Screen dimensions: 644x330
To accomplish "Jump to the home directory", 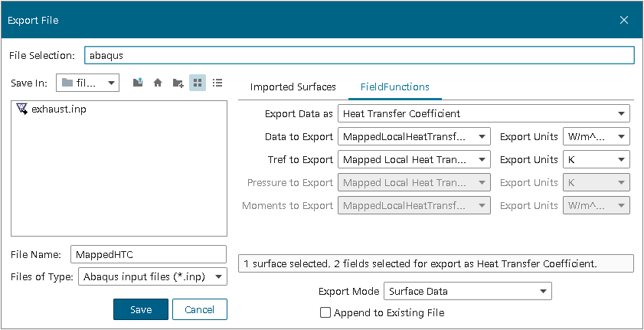I will pos(158,83).
